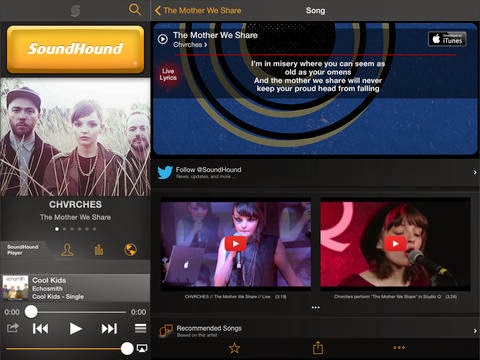Tap song subtitle under CHVRCHES name
Viewport: 480px width, 360px height.
[75, 217]
